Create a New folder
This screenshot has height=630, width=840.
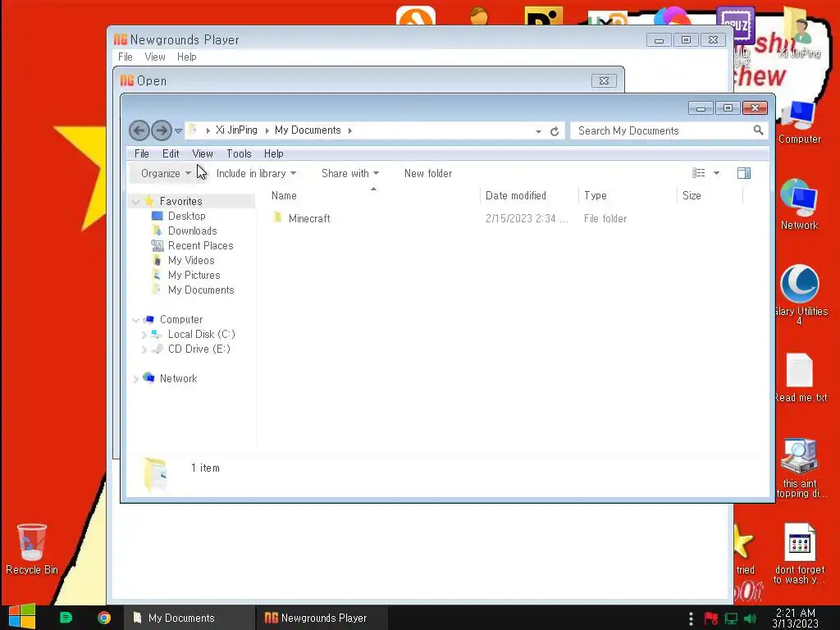[x=428, y=174]
